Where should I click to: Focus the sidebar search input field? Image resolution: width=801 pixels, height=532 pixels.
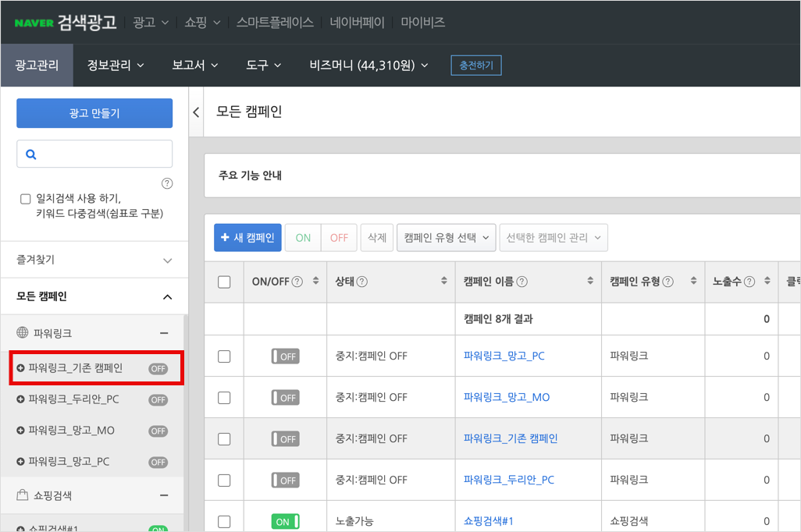tap(94, 154)
